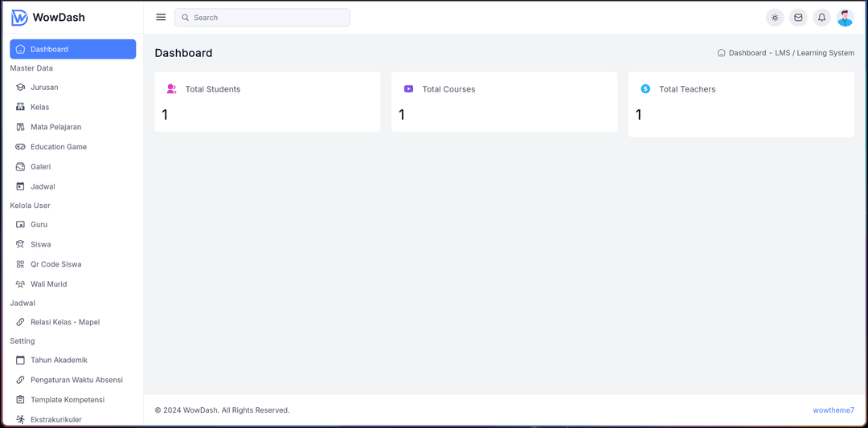The height and width of the screenshot is (428, 868).
Task: Open the Guru menu item
Action: (73, 225)
